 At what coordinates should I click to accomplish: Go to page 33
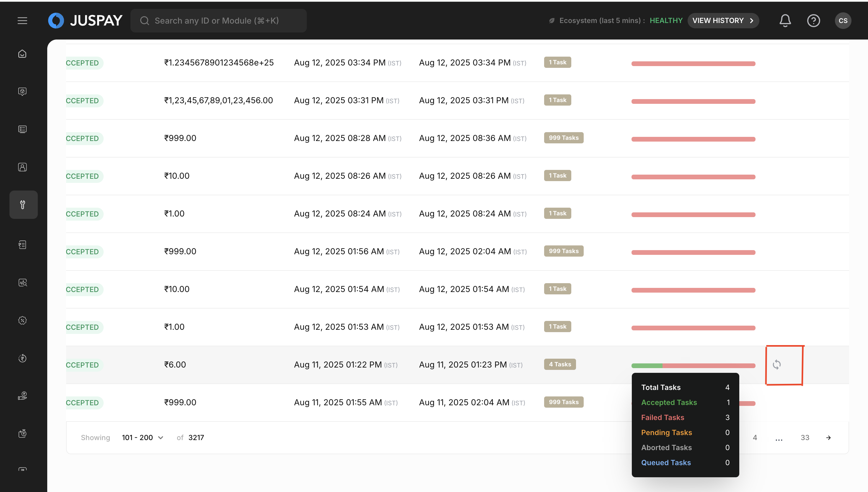[805, 438]
